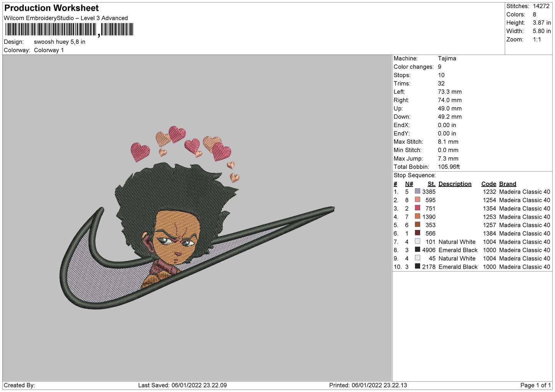Click the Right value 74.0 mm

coord(450,100)
